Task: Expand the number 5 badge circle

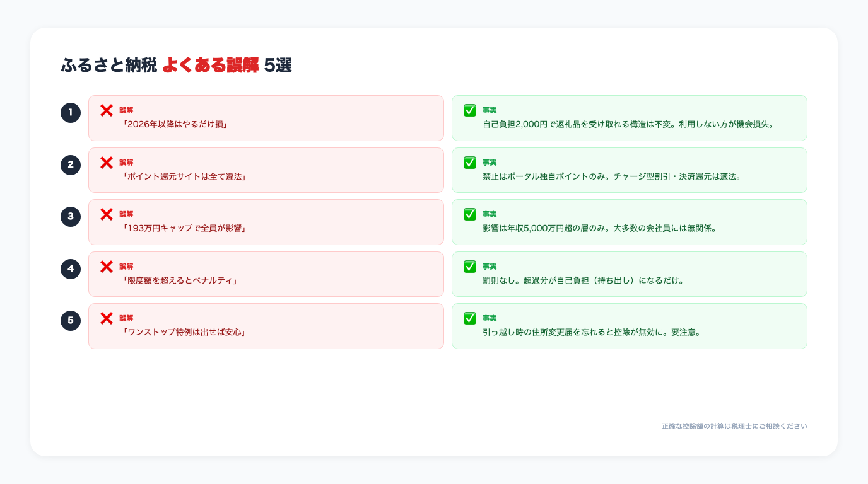Action: [x=71, y=320]
